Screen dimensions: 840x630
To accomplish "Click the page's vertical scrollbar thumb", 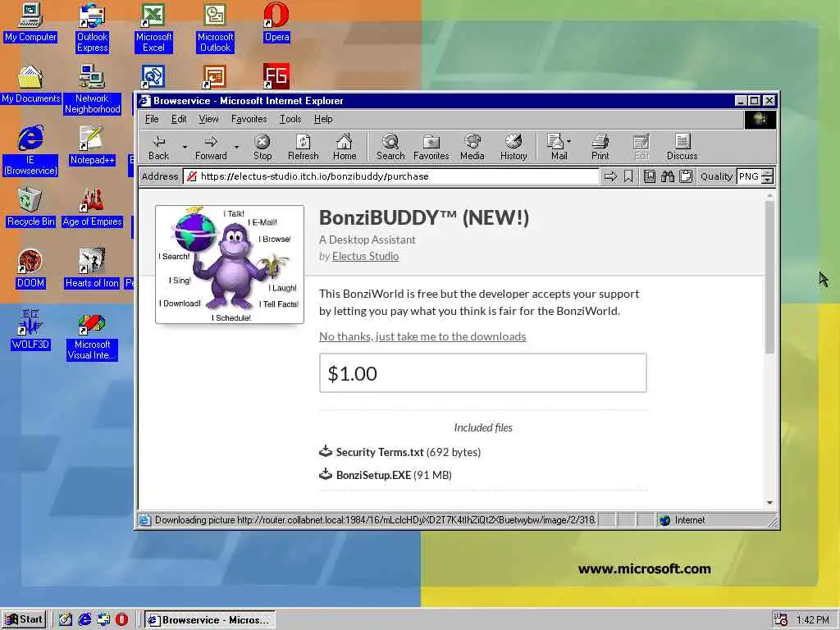I will click(769, 277).
